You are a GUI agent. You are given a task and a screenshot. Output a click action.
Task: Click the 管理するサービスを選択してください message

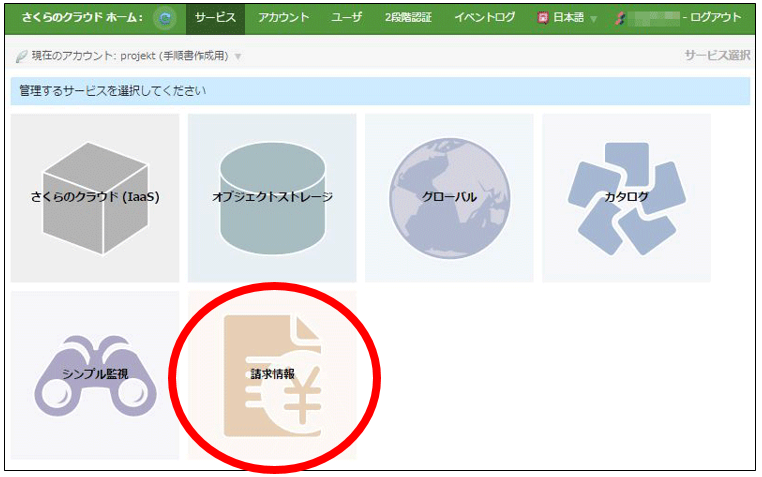[x=112, y=91]
